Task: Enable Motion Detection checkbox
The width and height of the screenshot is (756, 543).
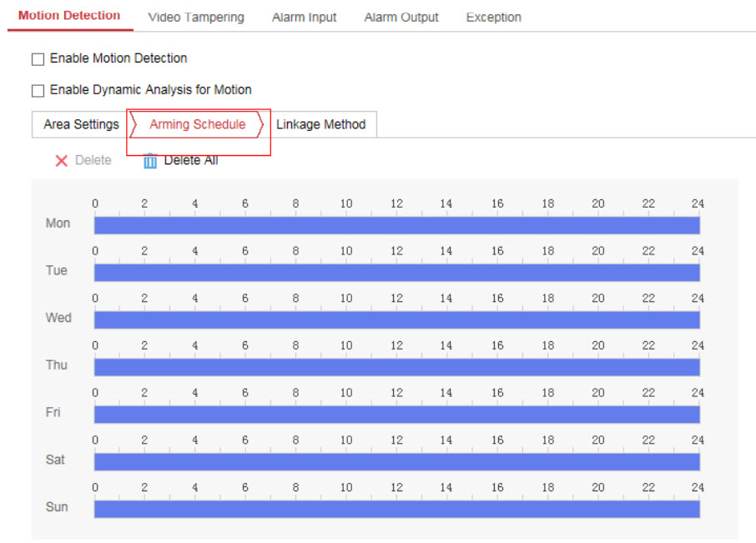Action: pyautogui.click(x=38, y=59)
